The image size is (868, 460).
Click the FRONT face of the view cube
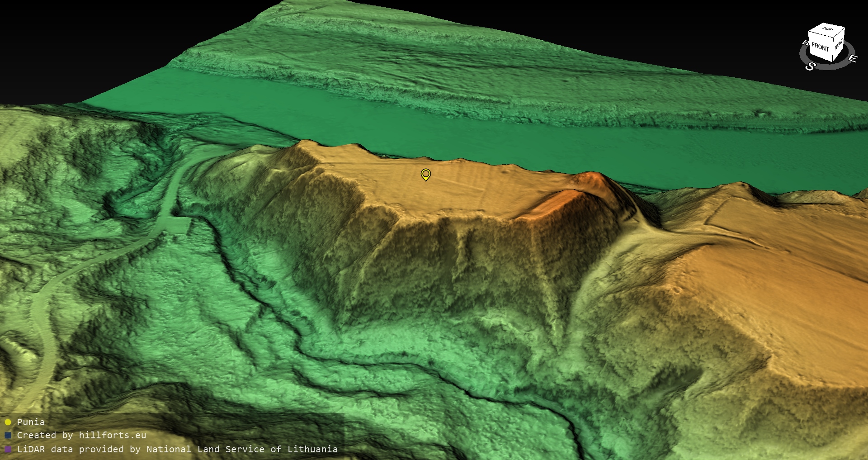(820, 47)
